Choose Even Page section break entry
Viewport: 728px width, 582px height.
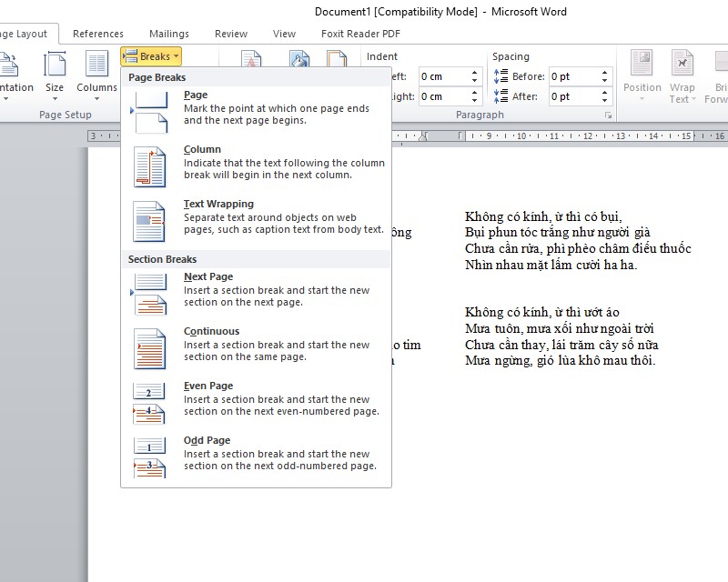(256, 404)
